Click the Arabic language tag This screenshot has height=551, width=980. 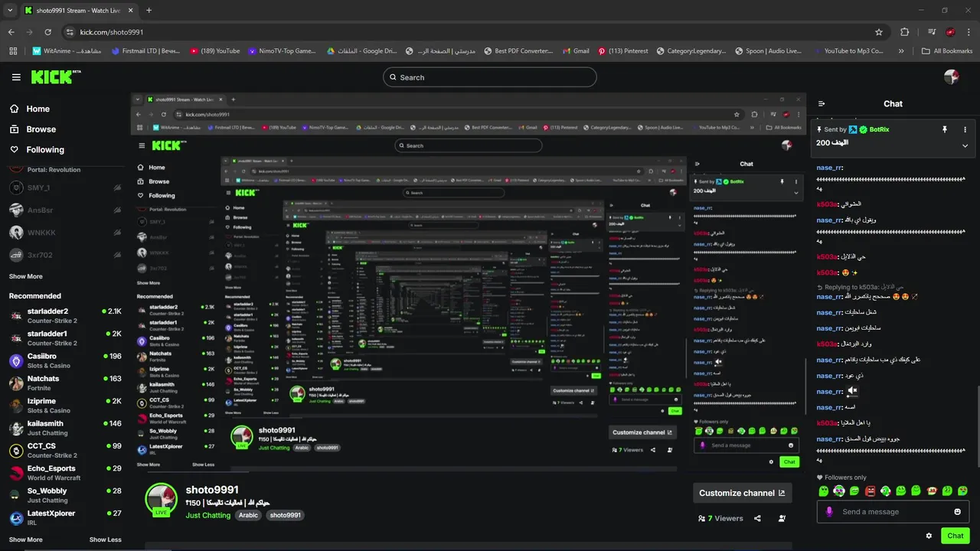coord(248,516)
